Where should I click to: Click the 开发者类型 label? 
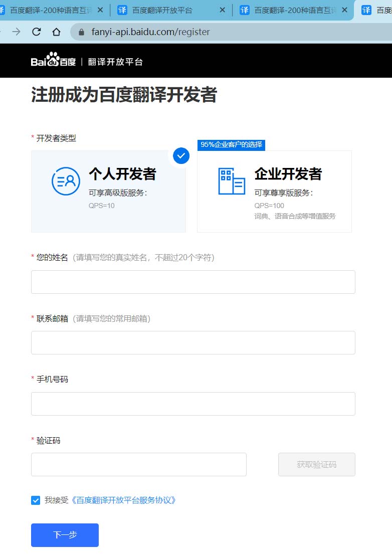(x=56, y=138)
